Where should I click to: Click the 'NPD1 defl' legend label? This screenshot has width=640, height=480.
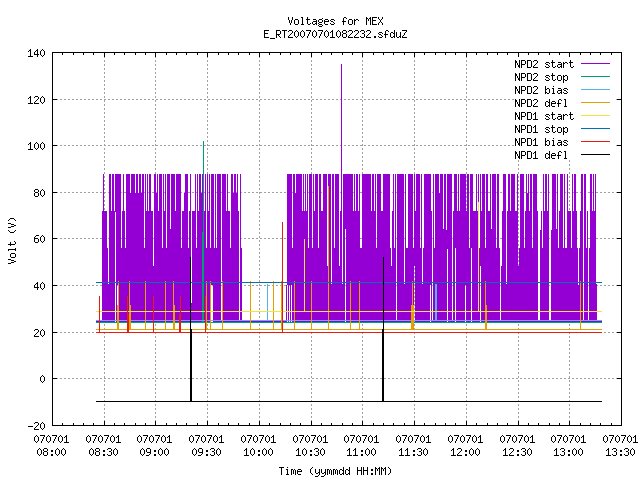click(x=541, y=155)
